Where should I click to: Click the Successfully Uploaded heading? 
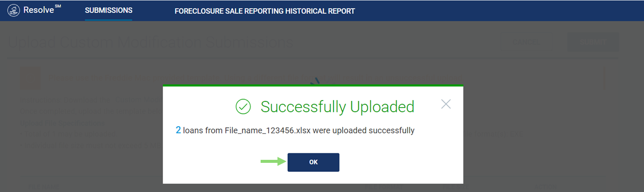point(338,107)
